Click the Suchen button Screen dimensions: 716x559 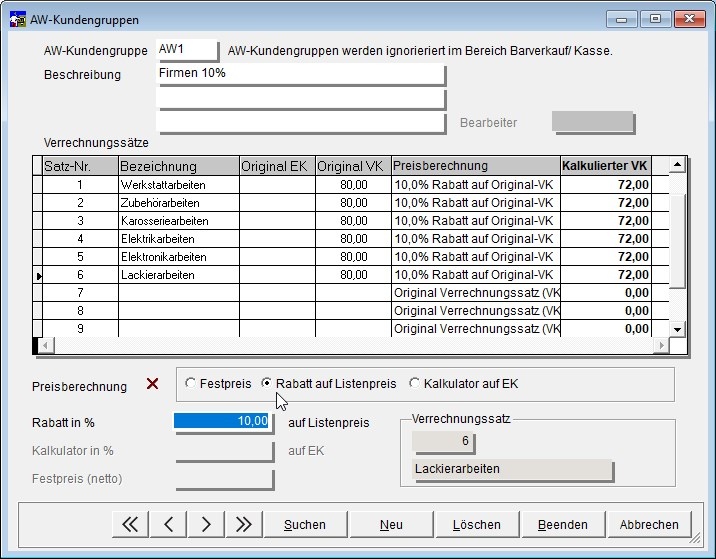coord(305,524)
